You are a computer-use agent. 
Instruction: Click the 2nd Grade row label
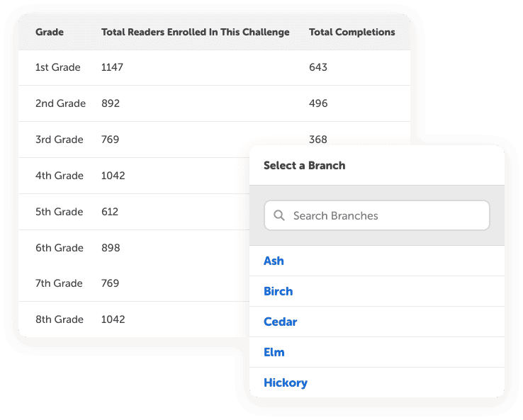pos(60,103)
